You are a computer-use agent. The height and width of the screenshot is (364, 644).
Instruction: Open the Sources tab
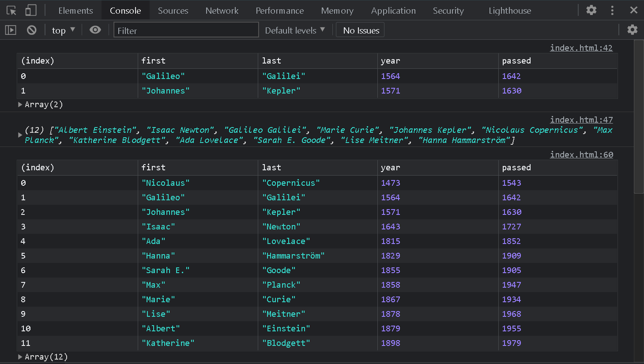(173, 11)
